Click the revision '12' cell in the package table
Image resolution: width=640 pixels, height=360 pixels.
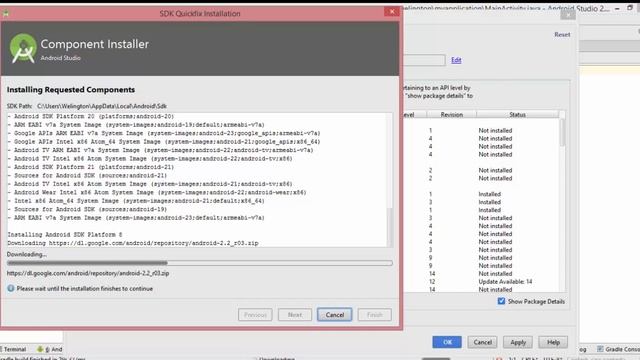coord(432,282)
